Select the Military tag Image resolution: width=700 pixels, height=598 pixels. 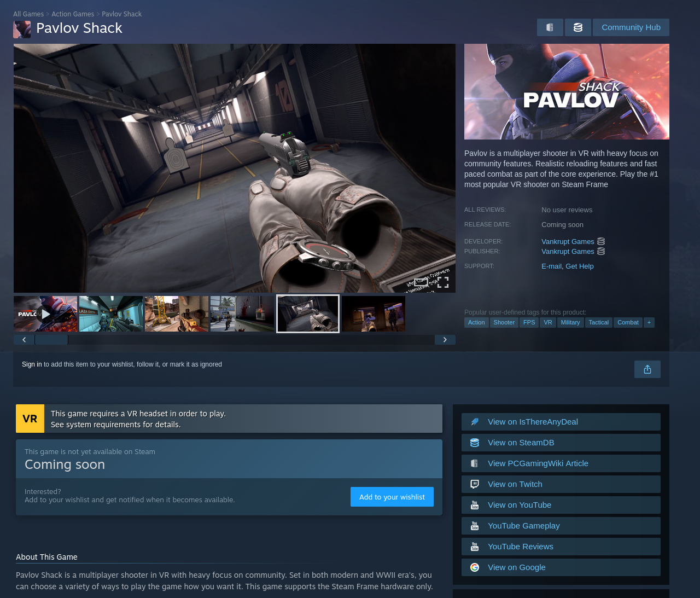[570, 322]
